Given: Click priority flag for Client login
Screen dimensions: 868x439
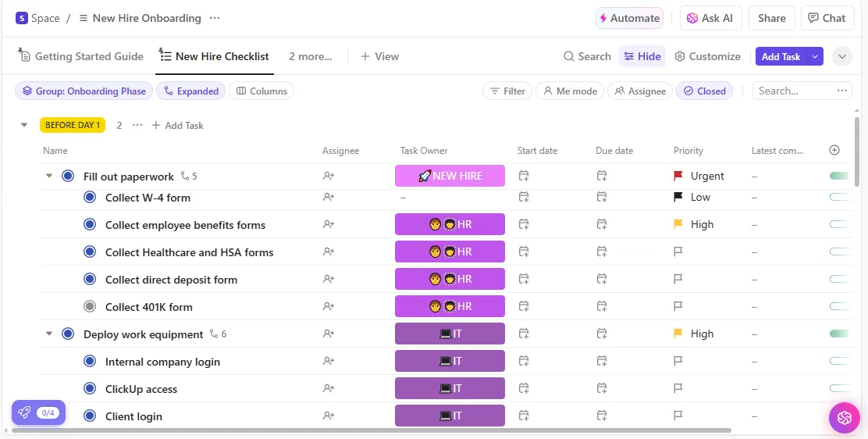Looking at the screenshot, I should click(x=678, y=416).
